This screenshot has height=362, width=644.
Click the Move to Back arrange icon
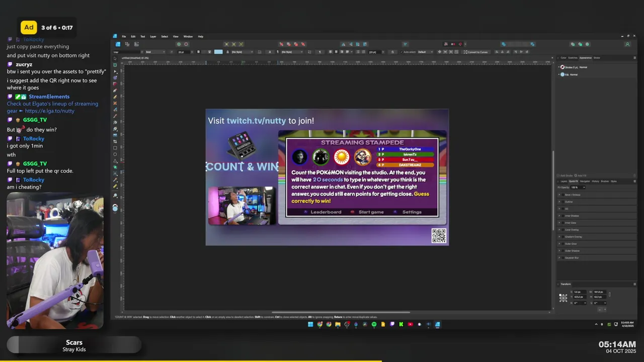point(282,44)
